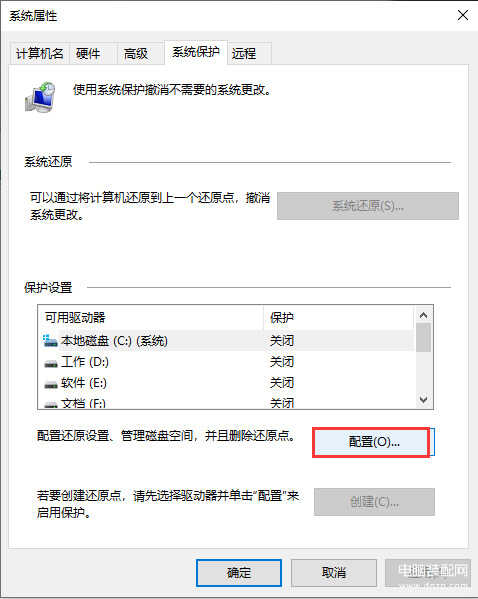This screenshot has width=478, height=599.
Task: Select the 软件 (E:) protection status 关闭
Action: (x=282, y=383)
